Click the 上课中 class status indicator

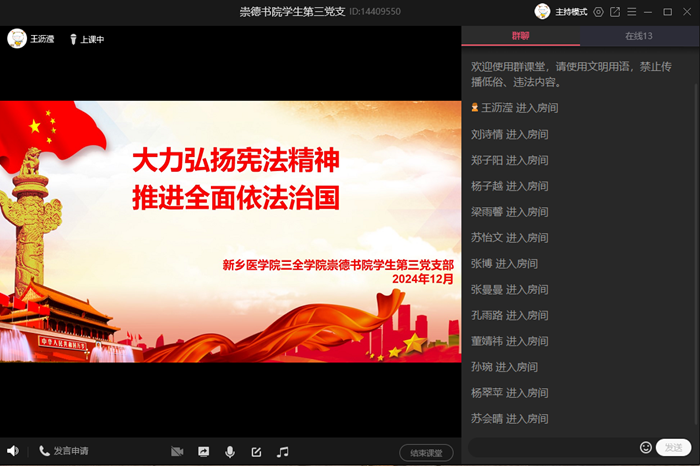point(87,39)
